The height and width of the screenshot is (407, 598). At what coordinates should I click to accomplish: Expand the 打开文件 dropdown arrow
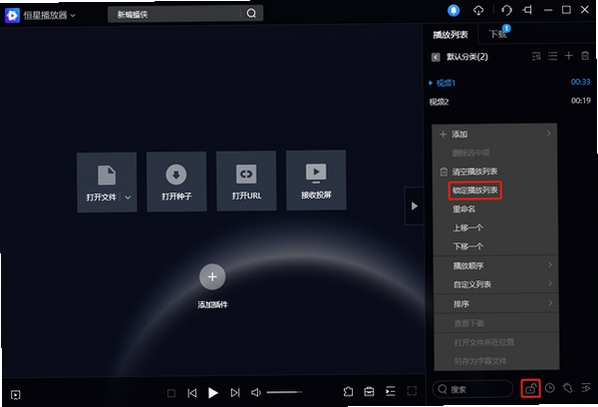pyautogui.click(x=128, y=197)
